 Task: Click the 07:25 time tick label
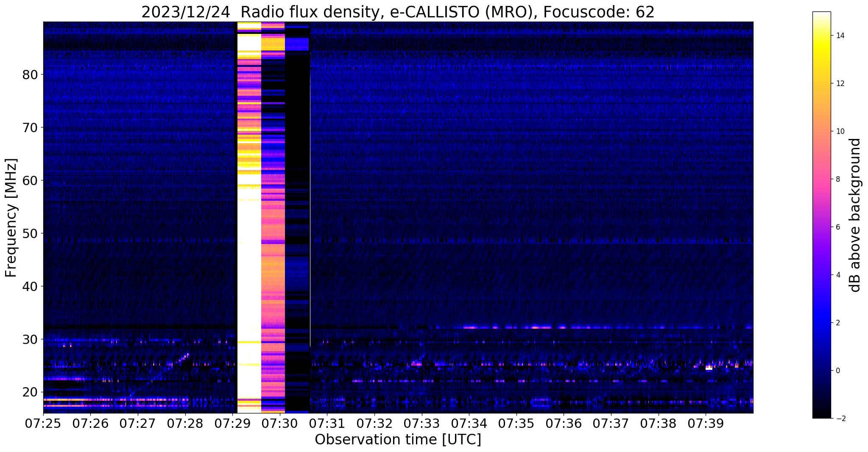click(43, 423)
